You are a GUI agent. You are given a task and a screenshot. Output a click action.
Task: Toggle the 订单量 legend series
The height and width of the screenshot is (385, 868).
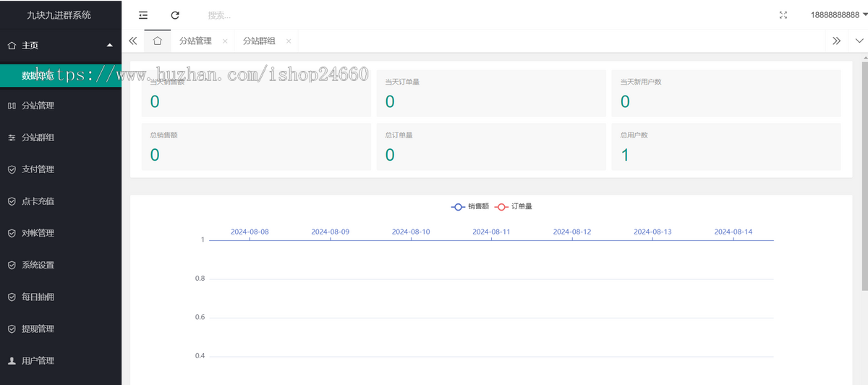click(x=513, y=206)
